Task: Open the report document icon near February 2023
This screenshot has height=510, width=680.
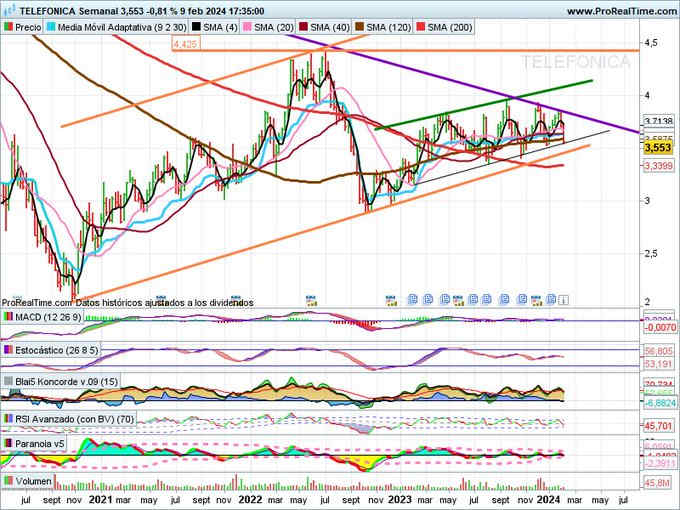Action: [x=412, y=299]
